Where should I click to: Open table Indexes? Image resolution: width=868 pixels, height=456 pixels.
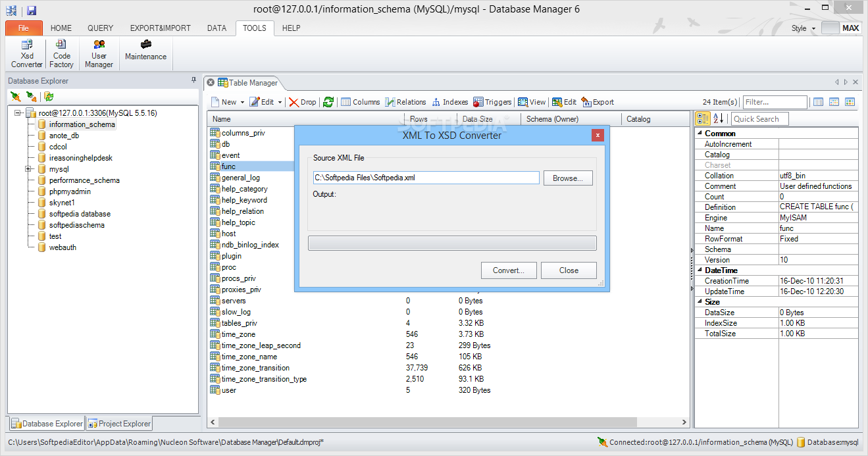pos(449,102)
